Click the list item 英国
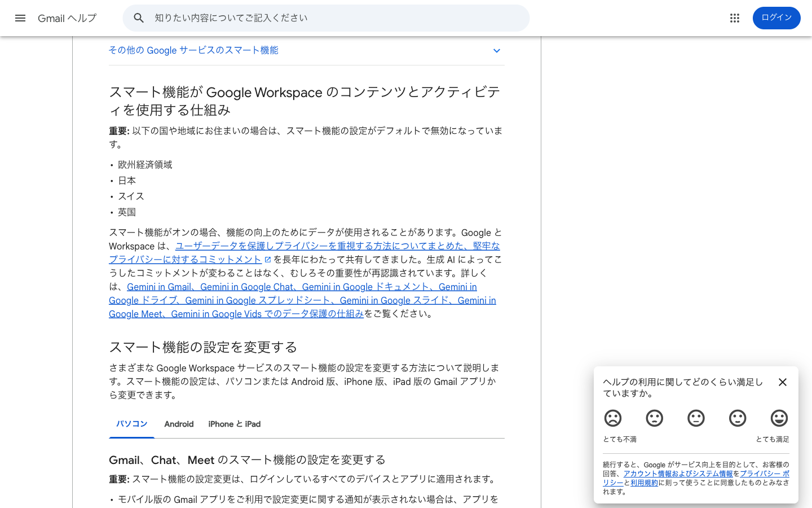812x508 pixels. 127,212
